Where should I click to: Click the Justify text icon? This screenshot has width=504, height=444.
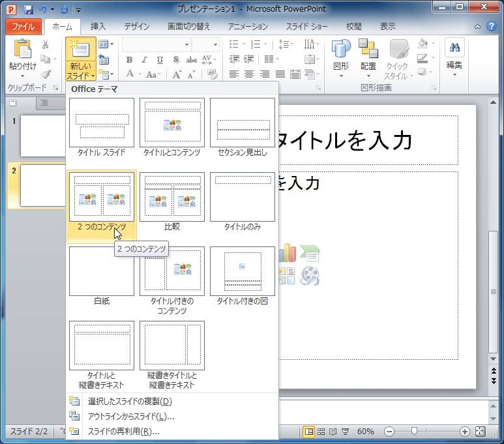coord(280,74)
